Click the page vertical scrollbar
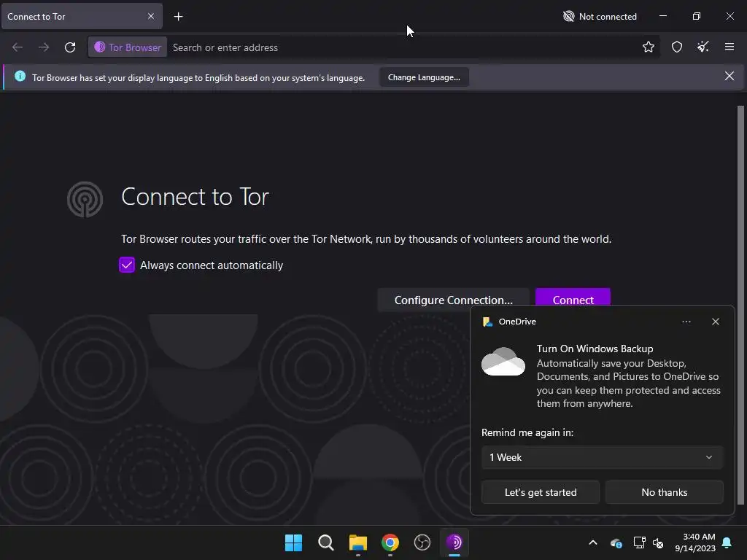 (740, 305)
